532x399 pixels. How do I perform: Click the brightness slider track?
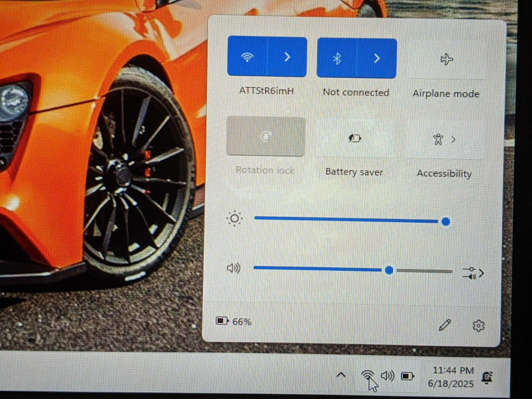pos(346,219)
